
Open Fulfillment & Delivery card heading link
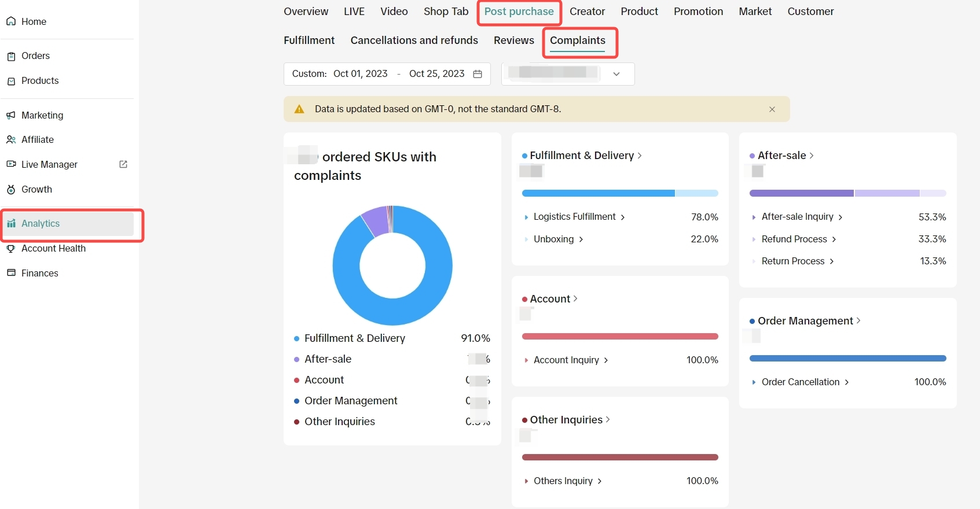coord(585,156)
